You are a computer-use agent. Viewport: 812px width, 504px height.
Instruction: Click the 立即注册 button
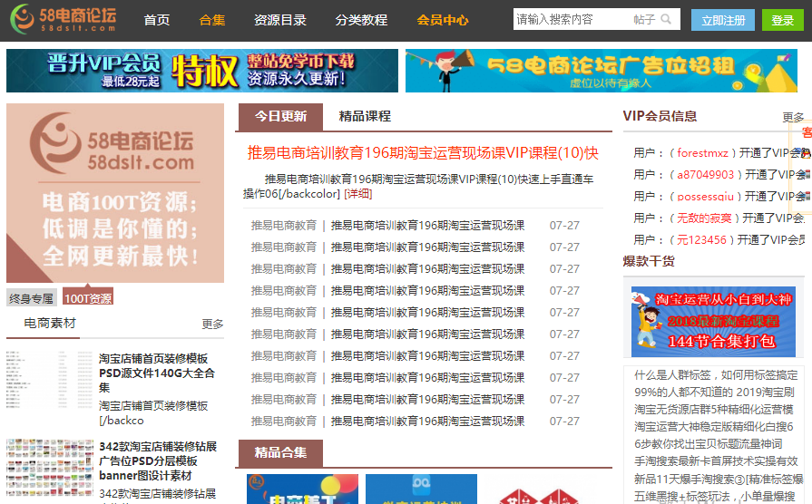(x=722, y=20)
